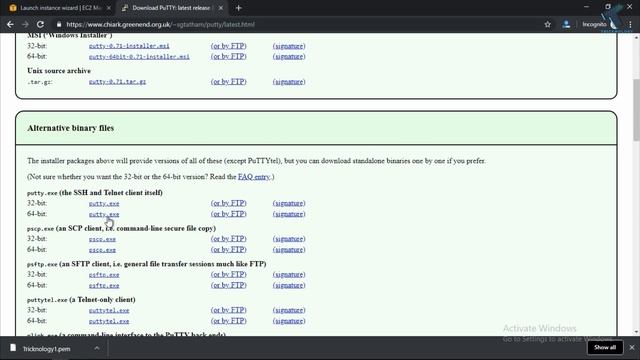
Task: Download 64-bit puttytel.exe
Action: pyautogui.click(x=109, y=321)
